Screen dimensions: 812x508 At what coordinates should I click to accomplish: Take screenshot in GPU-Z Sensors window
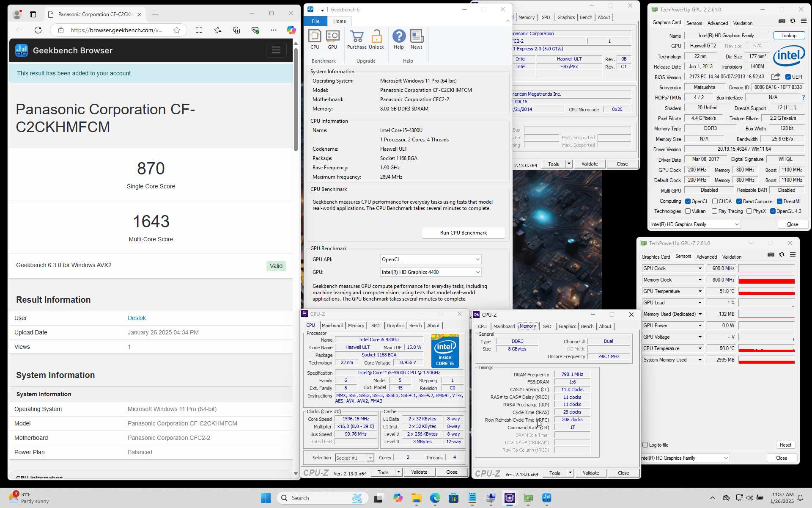tap(771, 254)
